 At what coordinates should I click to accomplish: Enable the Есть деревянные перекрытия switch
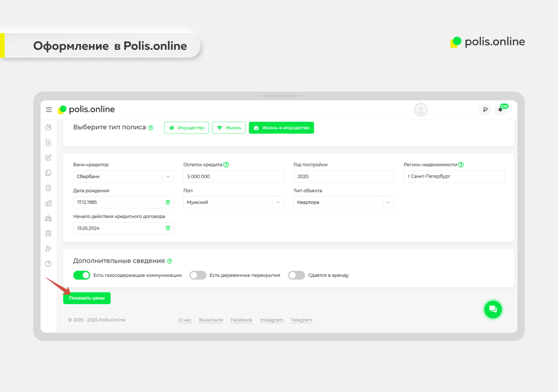198,275
